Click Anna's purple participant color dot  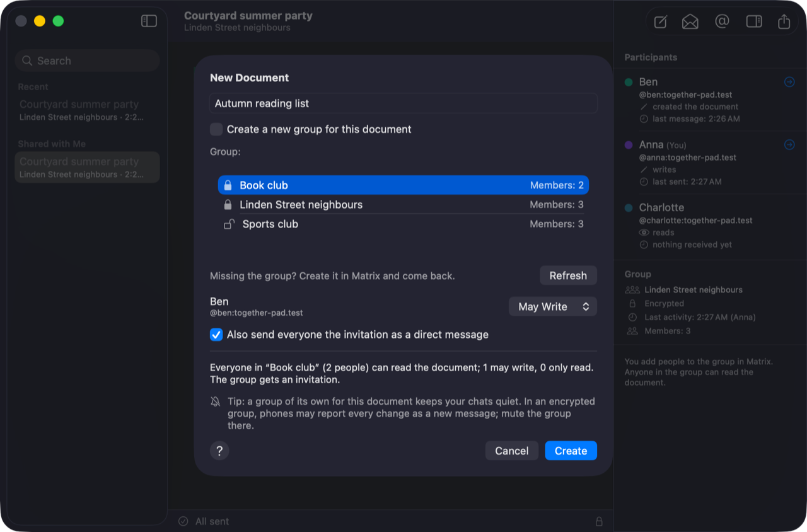coord(629,145)
